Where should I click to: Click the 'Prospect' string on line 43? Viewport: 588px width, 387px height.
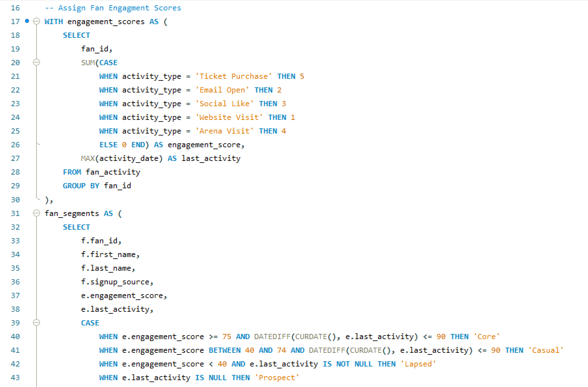(x=277, y=377)
